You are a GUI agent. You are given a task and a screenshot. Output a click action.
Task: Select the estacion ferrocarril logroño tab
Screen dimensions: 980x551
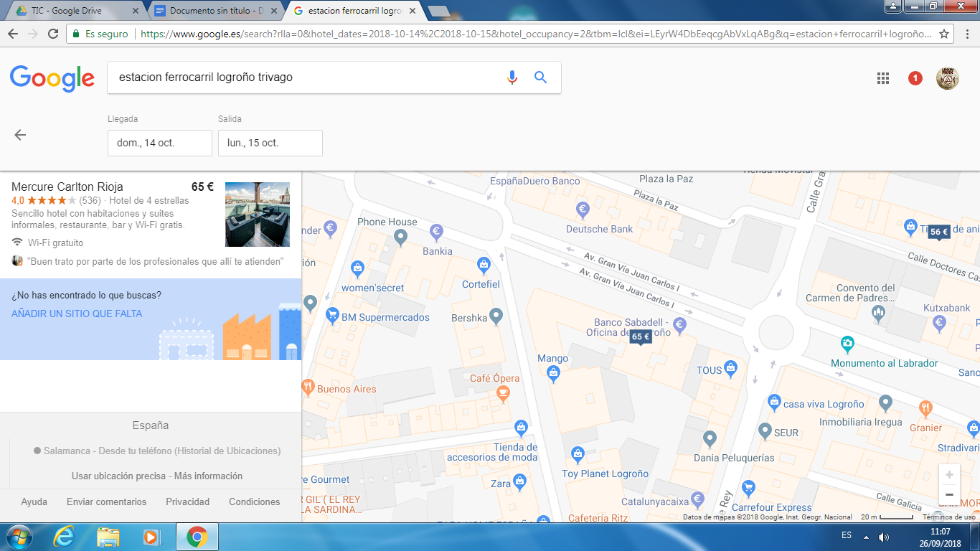coord(355,11)
